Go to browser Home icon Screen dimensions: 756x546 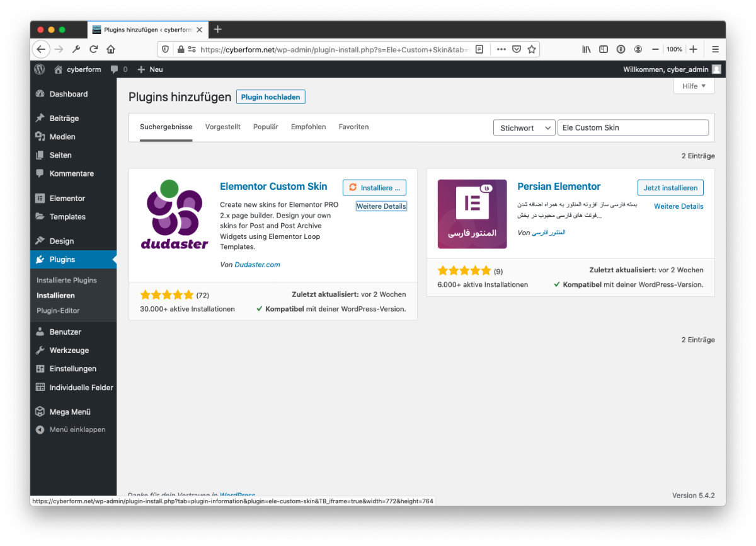tap(111, 49)
